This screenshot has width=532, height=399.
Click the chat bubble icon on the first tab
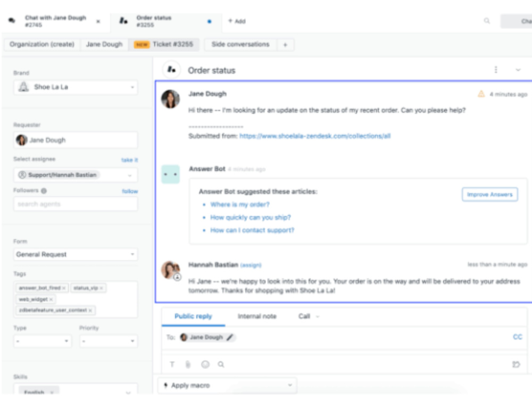pyautogui.click(x=12, y=20)
